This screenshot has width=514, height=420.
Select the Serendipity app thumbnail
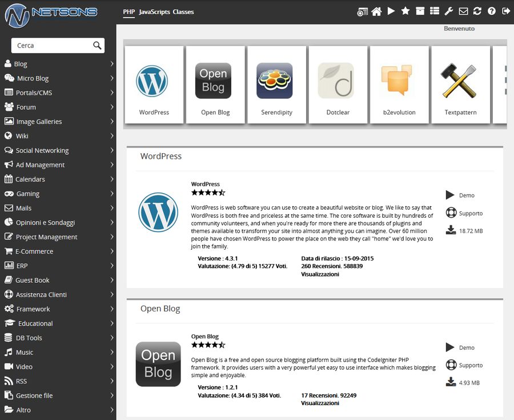click(x=276, y=85)
